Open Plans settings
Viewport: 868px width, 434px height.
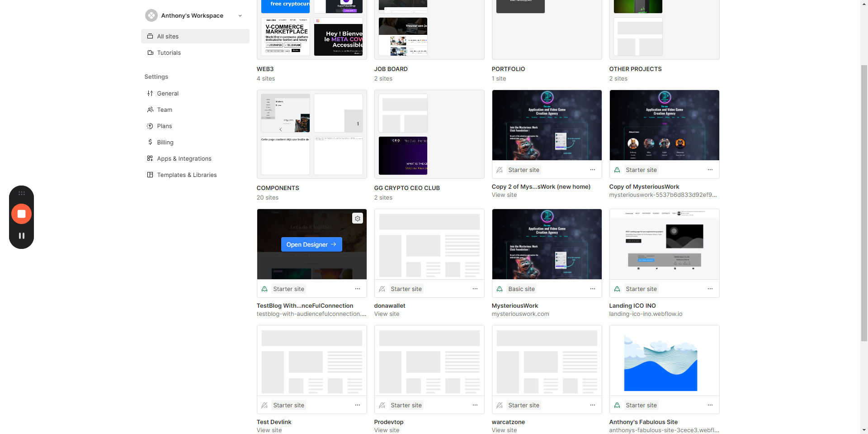[195, 126]
